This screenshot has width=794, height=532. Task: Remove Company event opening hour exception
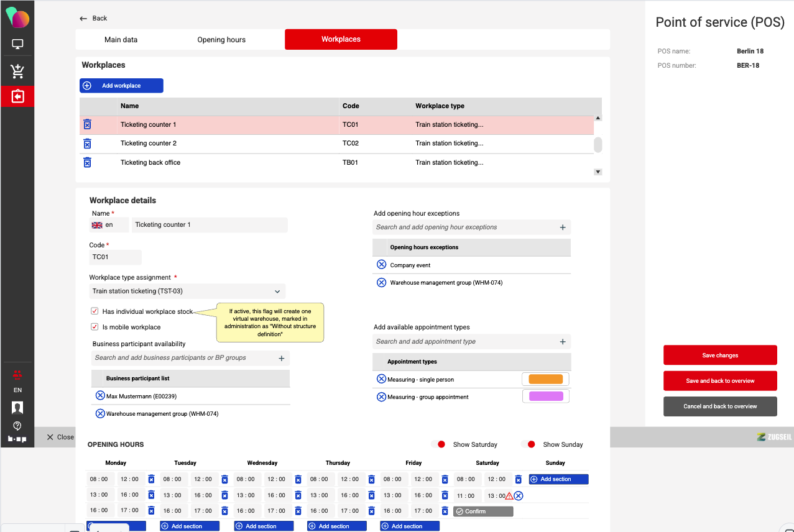click(x=382, y=265)
